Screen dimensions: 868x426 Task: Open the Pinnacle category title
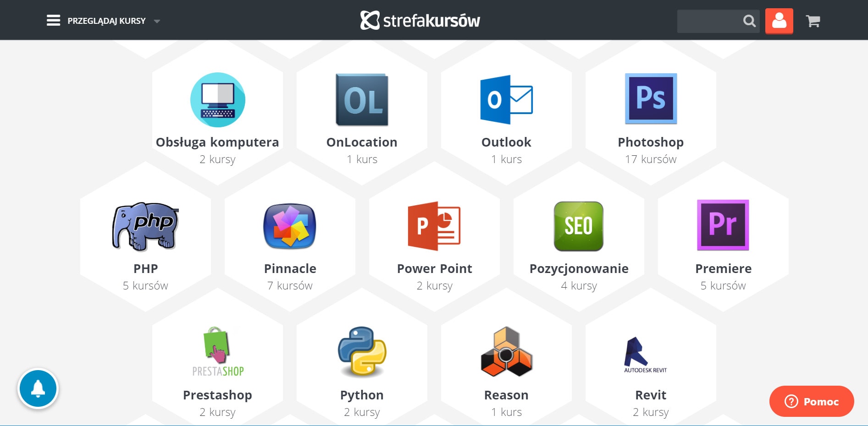pos(290,269)
